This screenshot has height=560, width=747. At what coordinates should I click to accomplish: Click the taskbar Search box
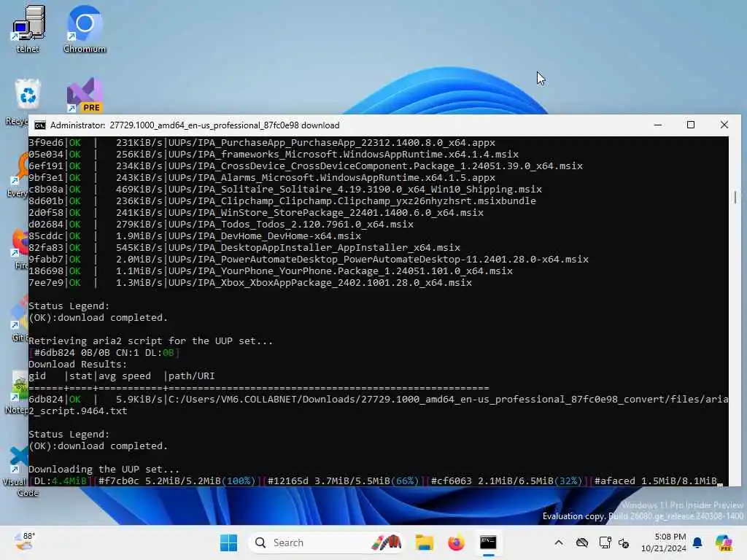[327, 542]
